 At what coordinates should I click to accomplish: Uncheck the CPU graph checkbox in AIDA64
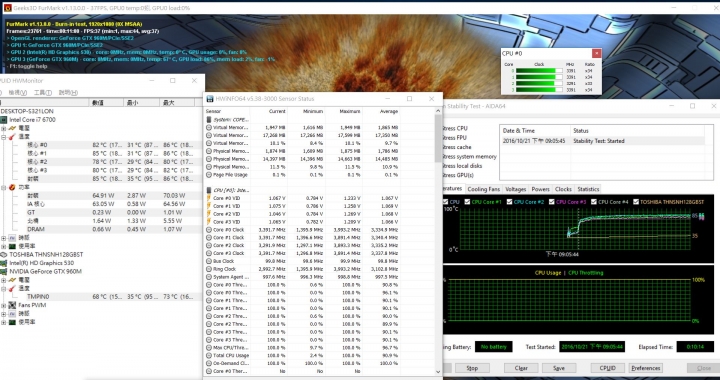(445, 202)
